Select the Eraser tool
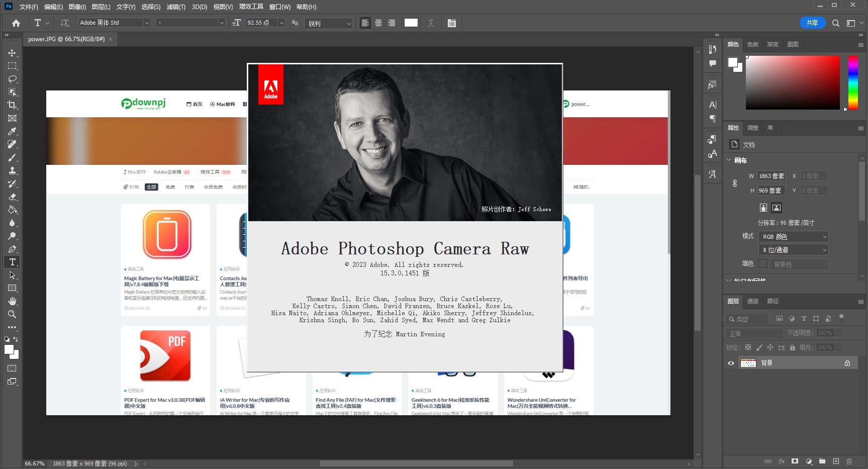The width and height of the screenshot is (868, 469). point(12,197)
